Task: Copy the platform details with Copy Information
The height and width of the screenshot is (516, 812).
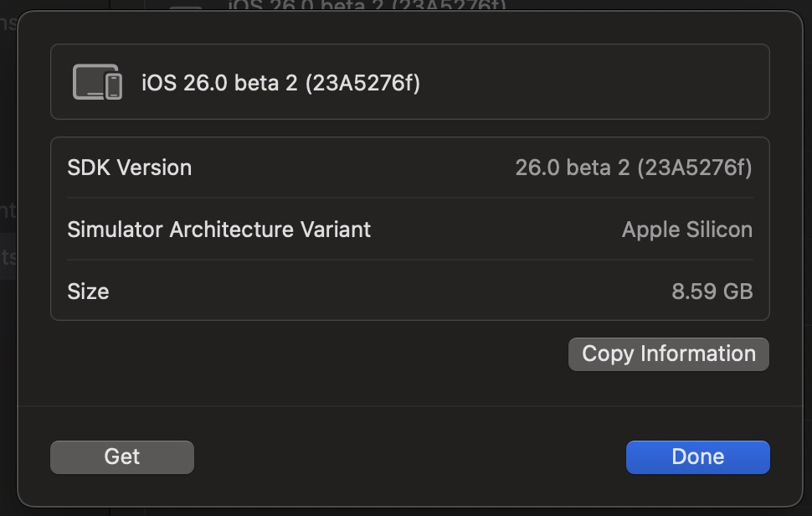Action: click(x=669, y=353)
